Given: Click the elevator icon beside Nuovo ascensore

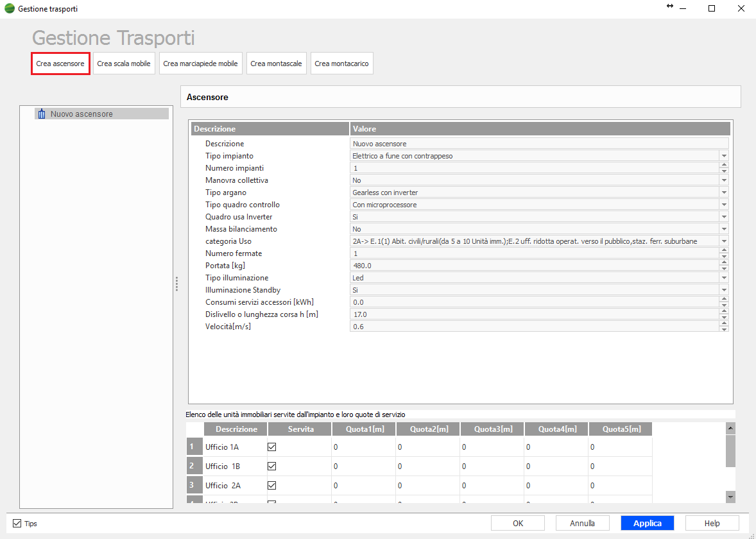Looking at the screenshot, I should click(42, 114).
